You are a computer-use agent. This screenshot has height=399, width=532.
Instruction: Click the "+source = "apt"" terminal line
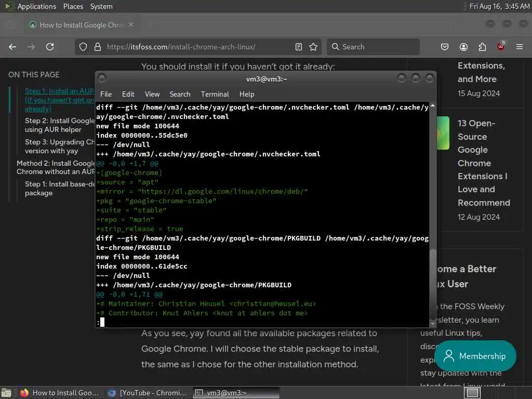click(127, 182)
